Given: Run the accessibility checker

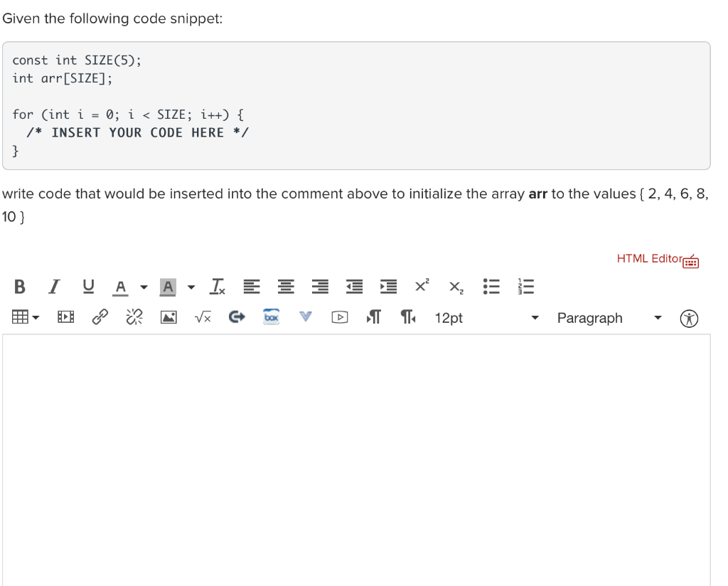Looking at the screenshot, I should (x=688, y=318).
